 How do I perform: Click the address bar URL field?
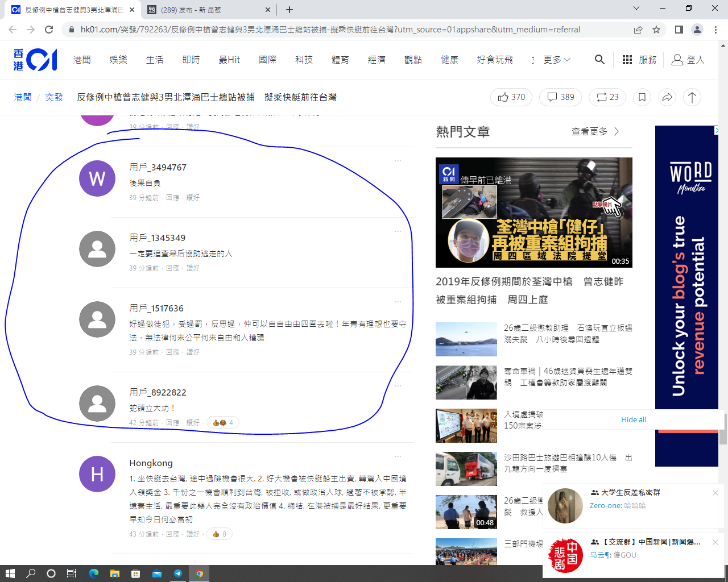pyautogui.click(x=330, y=30)
